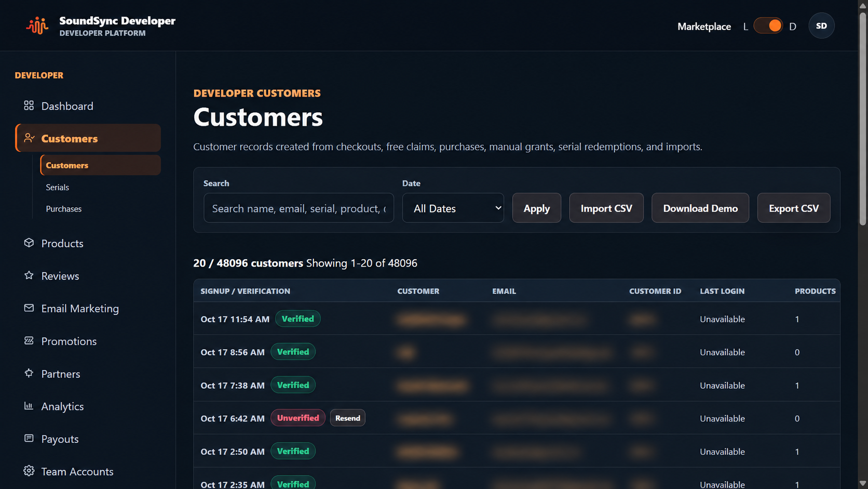Select the Customers sub-item in sidebar
Screen dimensions: 868x489
tap(100, 165)
